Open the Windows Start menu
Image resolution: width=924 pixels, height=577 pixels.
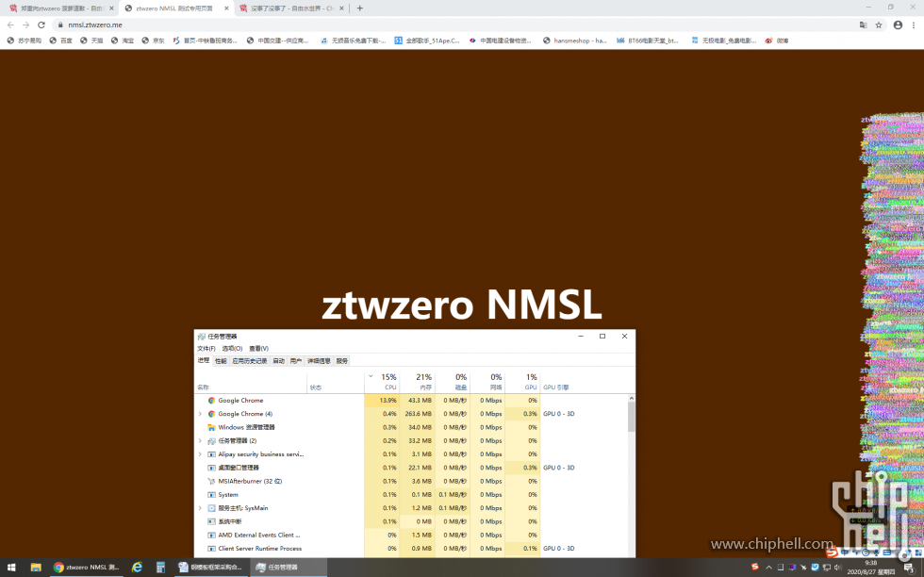pos(10,567)
